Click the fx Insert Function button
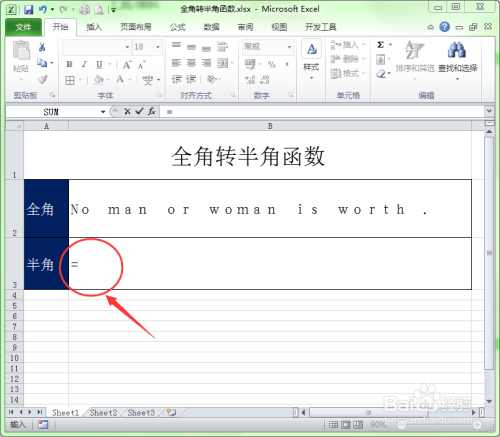 152,111
